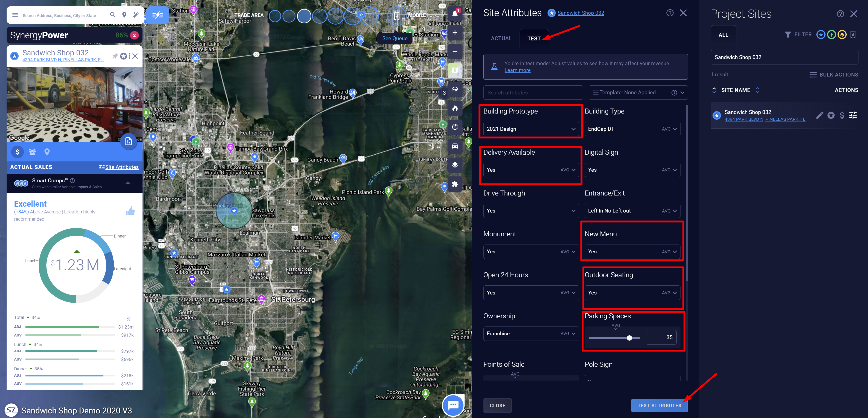Close the Sandwich Shop 032 card

135,56
